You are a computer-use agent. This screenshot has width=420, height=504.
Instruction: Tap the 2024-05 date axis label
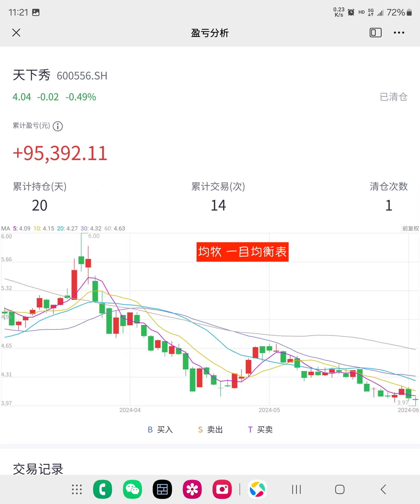[x=269, y=410]
